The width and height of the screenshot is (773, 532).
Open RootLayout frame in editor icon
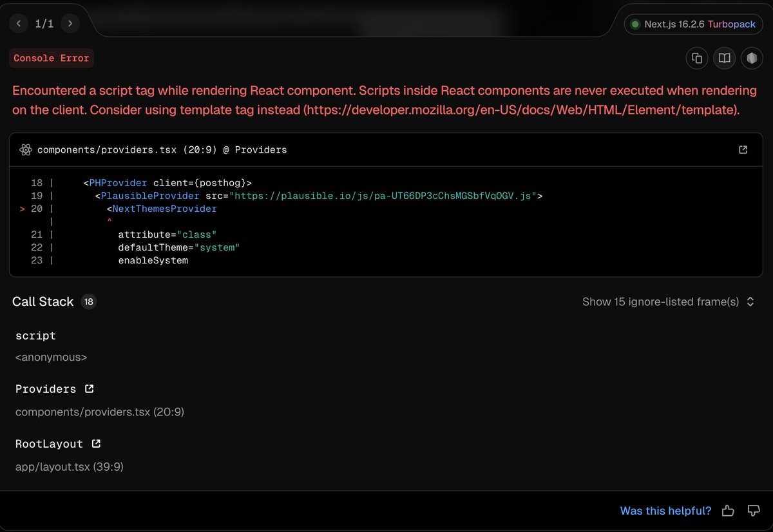point(96,444)
